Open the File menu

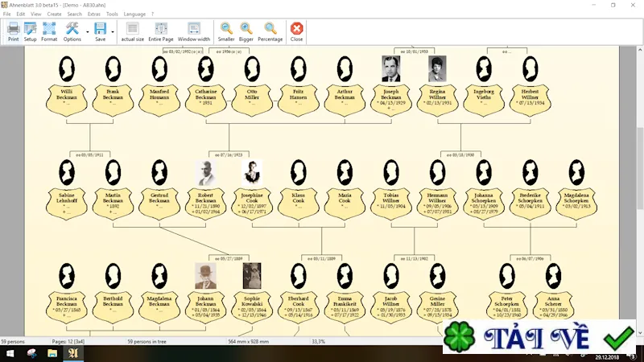(x=7, y=14)
